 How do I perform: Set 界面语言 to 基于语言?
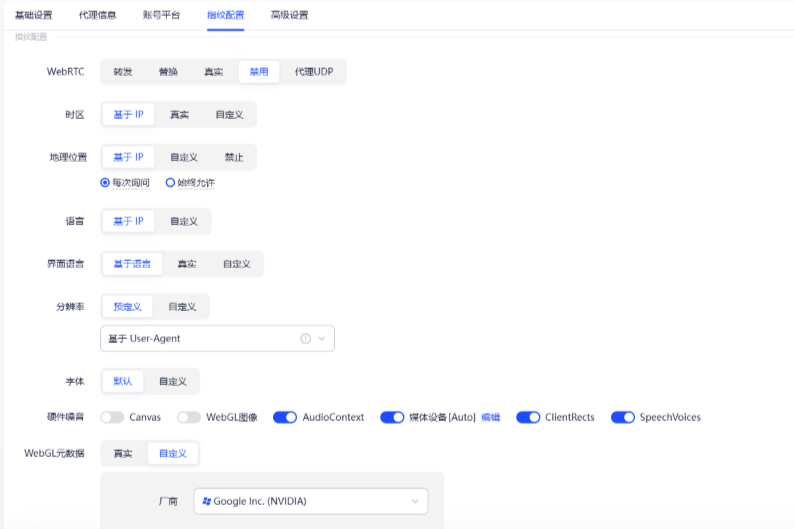(132, 264)
